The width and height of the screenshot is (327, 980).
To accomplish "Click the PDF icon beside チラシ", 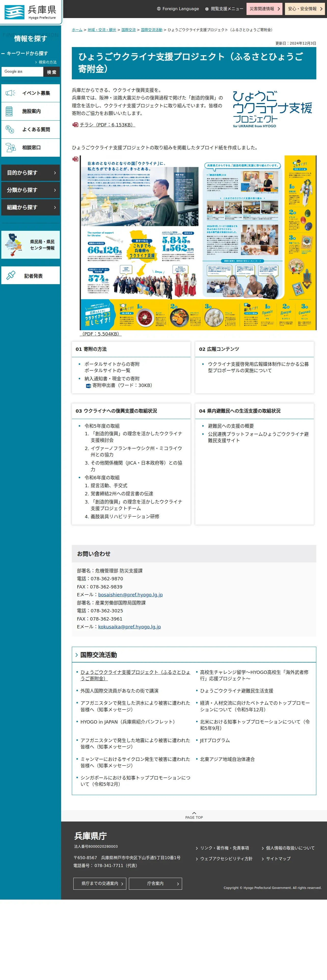I will coord(75,125).
